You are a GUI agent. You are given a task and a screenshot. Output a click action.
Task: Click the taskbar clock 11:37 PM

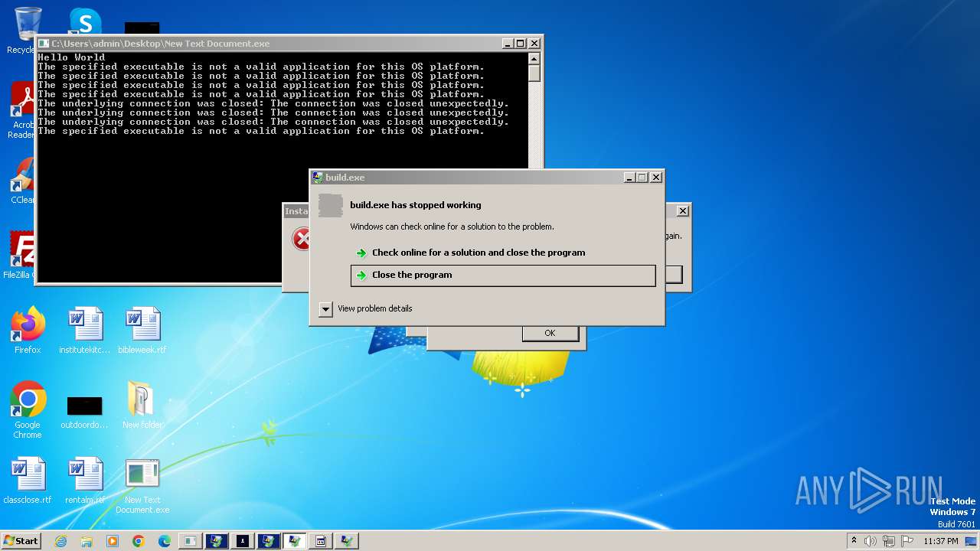[941, 541]
